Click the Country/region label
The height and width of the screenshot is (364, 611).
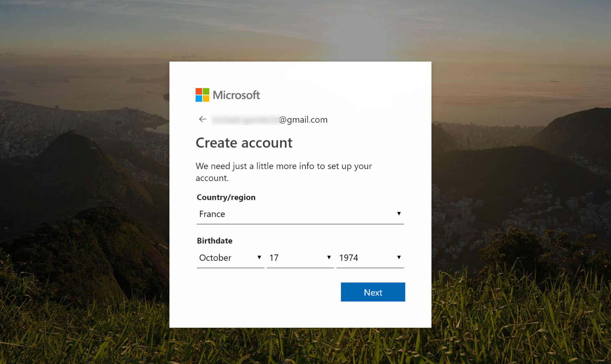coord(226,197)
